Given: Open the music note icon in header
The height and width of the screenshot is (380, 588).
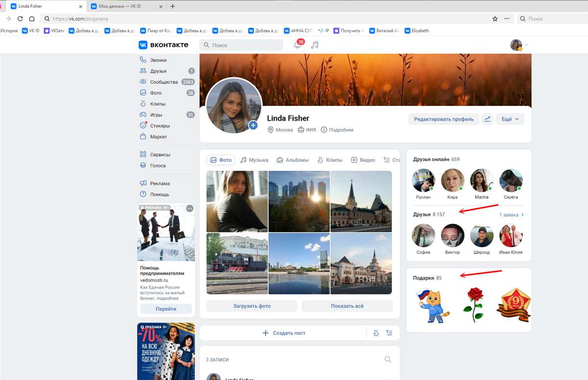Looking at the screenshot, I should 315,45.
